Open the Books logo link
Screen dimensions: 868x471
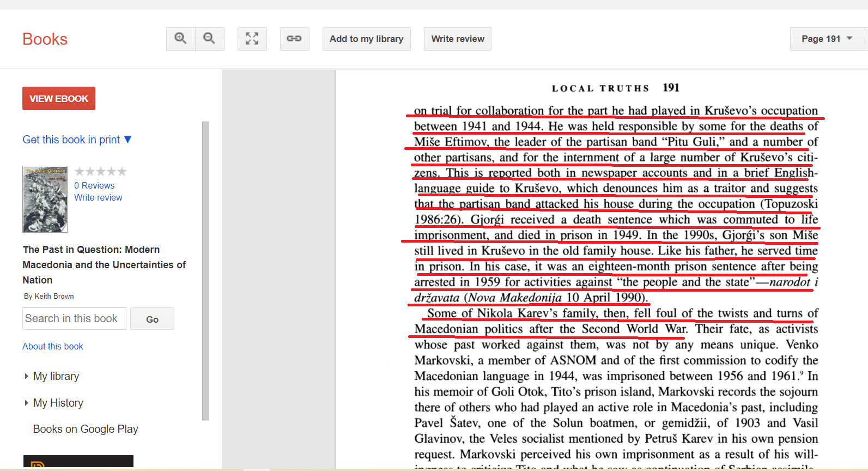coord(45,39)
